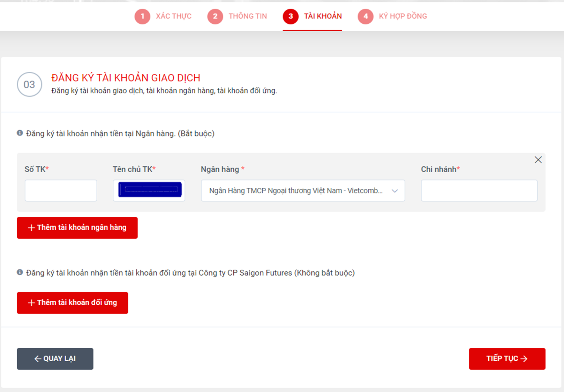Image resolution: width=564 pixels, height=392 pixels.
Task: Select the TÀI KHOẢN step tab
Action: pos(323,16)
